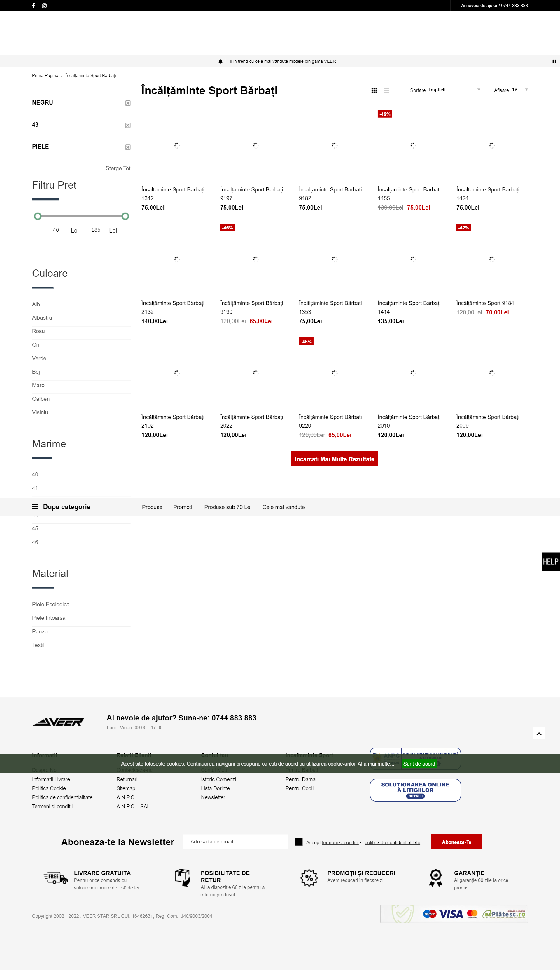The image size is (560, 970).
Task: Remove the PIELE filter
Action: [x=128, y=147]
